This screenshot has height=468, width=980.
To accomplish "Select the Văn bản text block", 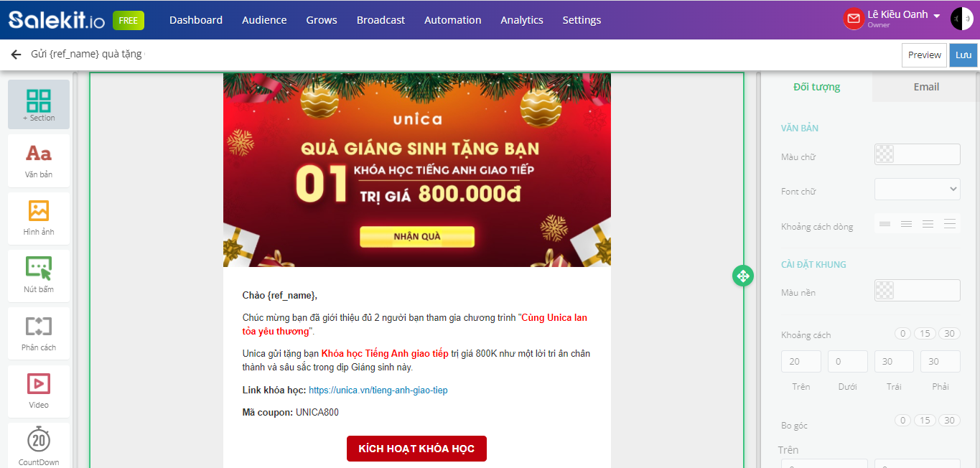I will point(39,161).
